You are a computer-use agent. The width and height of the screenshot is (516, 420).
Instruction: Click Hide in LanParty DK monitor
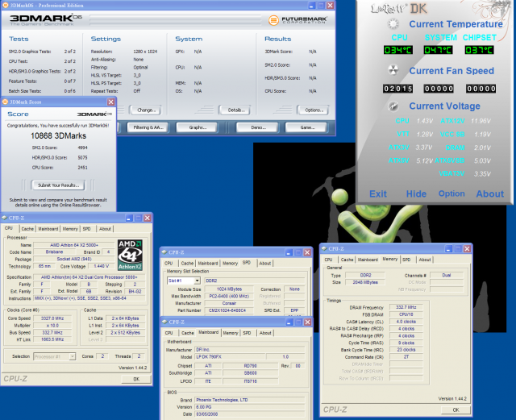point(416,193)
